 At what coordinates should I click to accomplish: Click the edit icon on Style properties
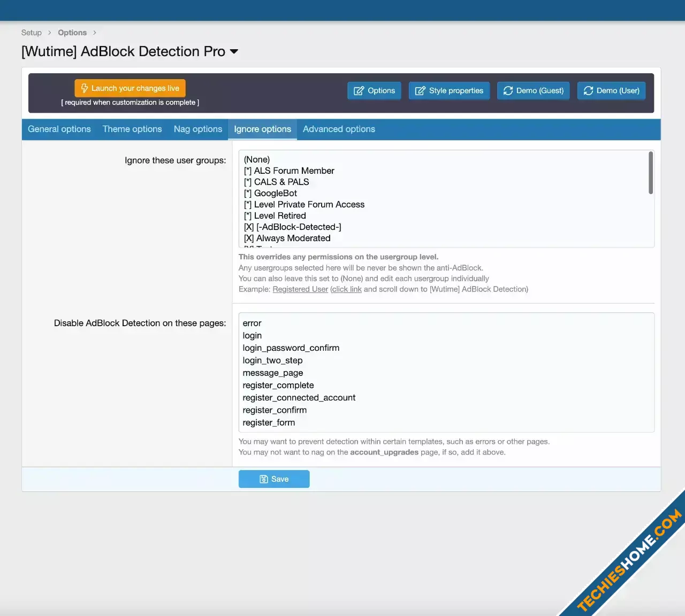[421, 91]
